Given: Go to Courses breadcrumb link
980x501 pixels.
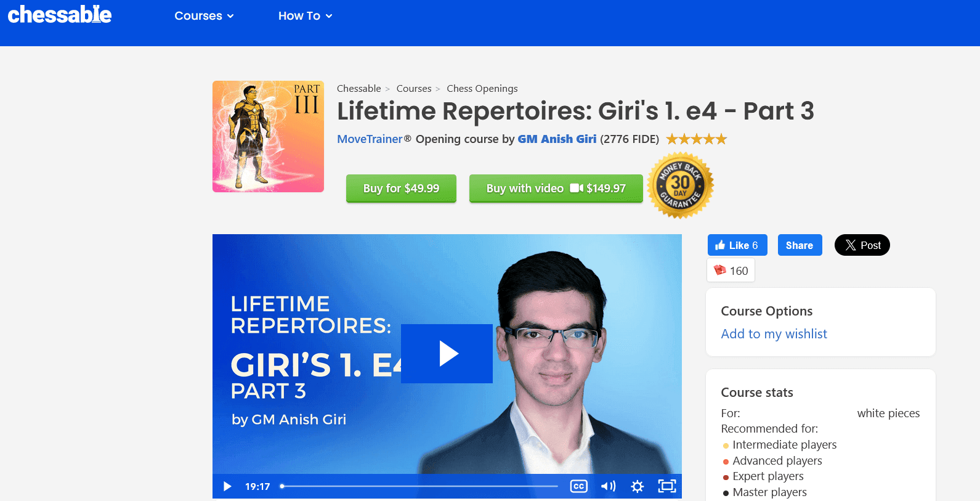Looking at the screenshot, I should pyautogui.click(x=413, y=89).
